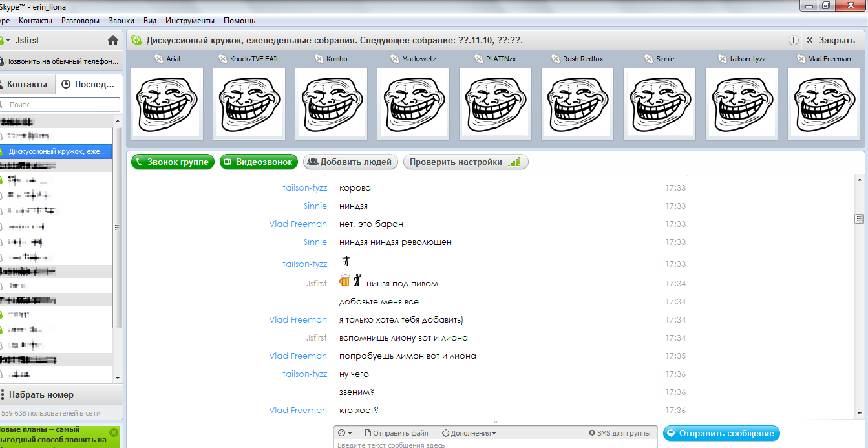Viewport: 868px width, 448px height.
Task: Click the message 'я только хотел тебя добавить)'
Action: [401, 320]
